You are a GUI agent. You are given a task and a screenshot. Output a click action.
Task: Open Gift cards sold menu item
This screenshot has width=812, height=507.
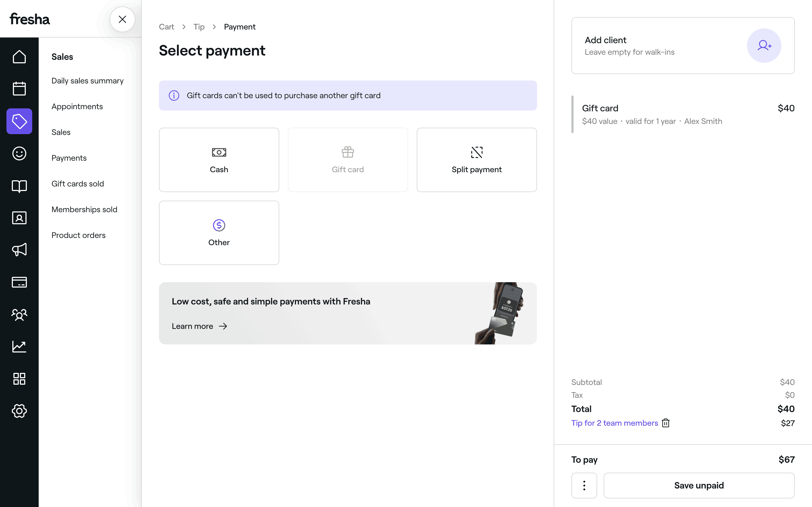point(78,184)
